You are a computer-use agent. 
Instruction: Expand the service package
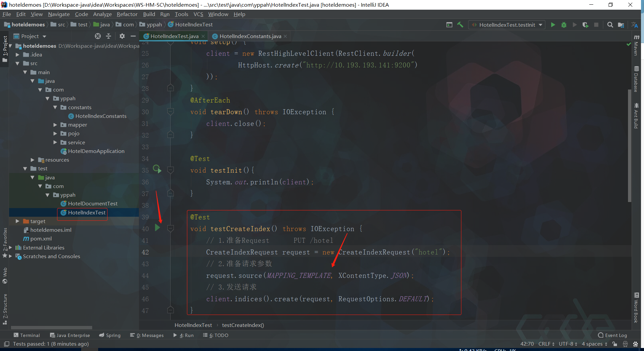coord(55,143)
